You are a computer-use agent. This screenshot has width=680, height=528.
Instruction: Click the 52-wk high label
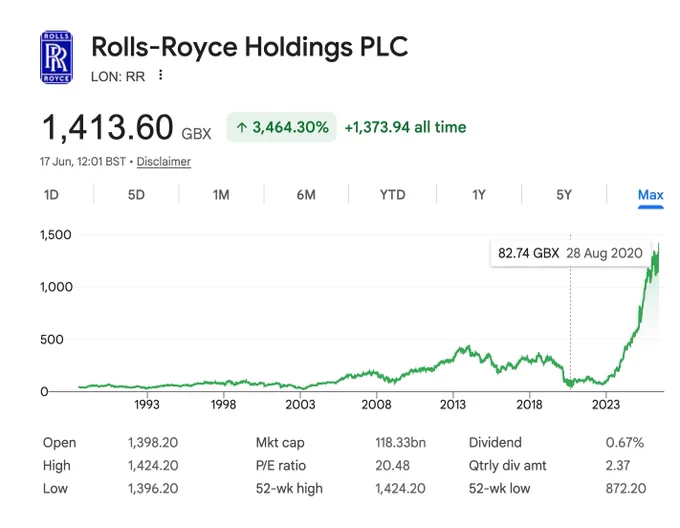[x=289, y=489]
